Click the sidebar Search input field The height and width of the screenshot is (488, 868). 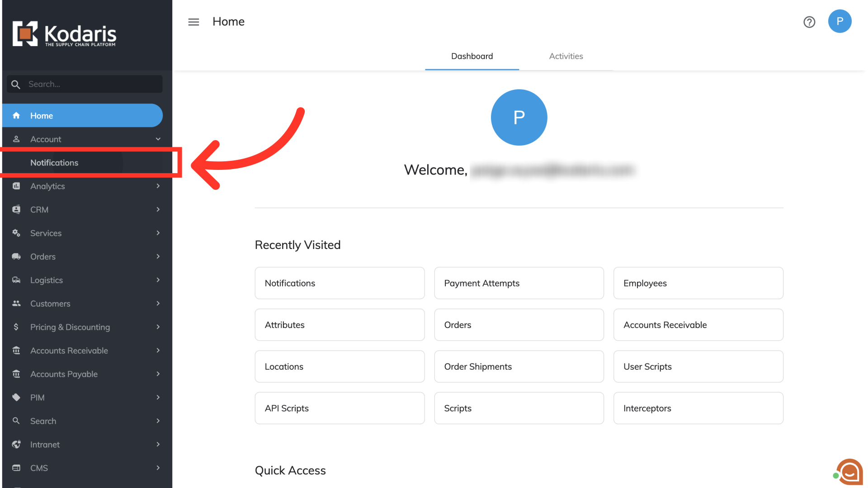tap(90, 84)
